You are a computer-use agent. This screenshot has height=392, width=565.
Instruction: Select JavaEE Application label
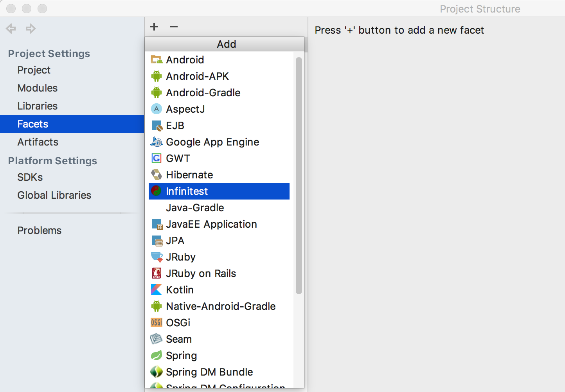coord(212,224)
